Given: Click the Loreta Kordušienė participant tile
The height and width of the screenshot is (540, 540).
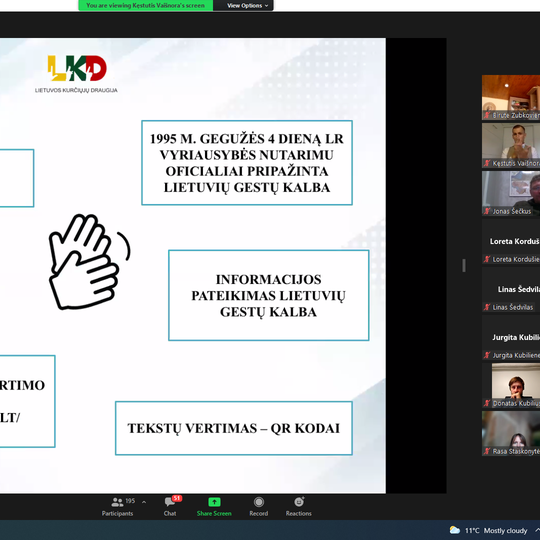Looking at the screenshot, I should coord(511,241).
